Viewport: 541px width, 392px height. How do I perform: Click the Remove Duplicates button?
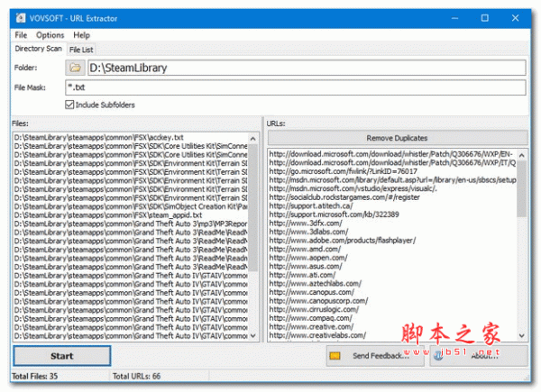(396, 138)
